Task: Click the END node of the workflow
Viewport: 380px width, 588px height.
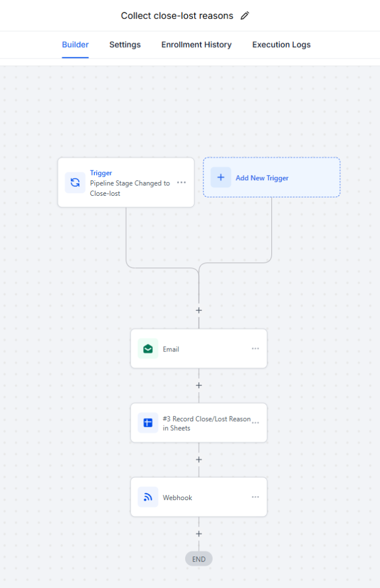Action: [198, 558]
